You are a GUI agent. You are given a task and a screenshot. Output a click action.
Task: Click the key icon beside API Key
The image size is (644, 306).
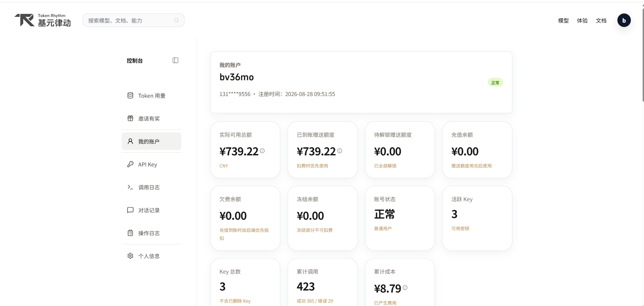[130, 164]
